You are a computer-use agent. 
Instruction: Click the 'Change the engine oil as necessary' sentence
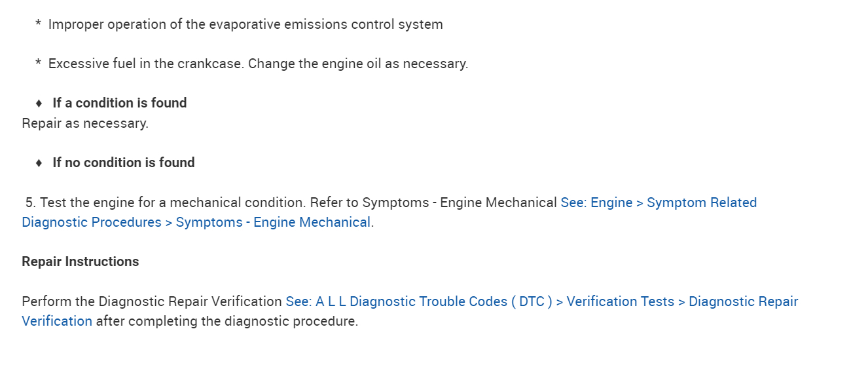pyautogui.click(x=357, y=64)
